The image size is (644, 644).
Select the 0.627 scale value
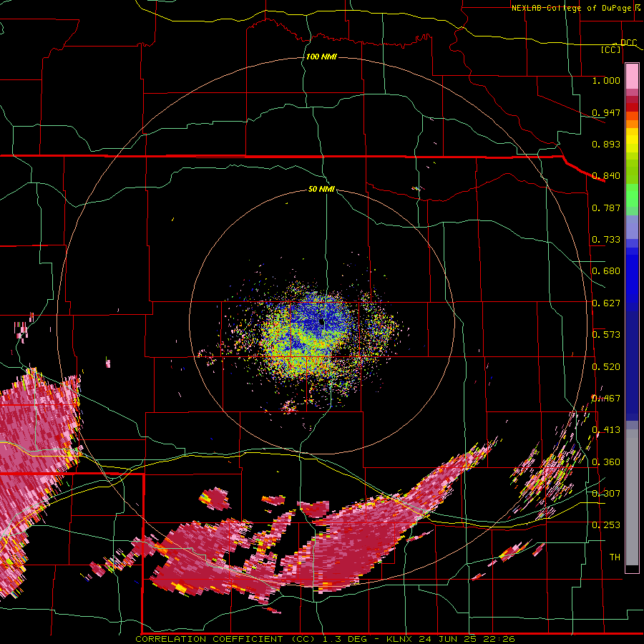click(606, 303)
